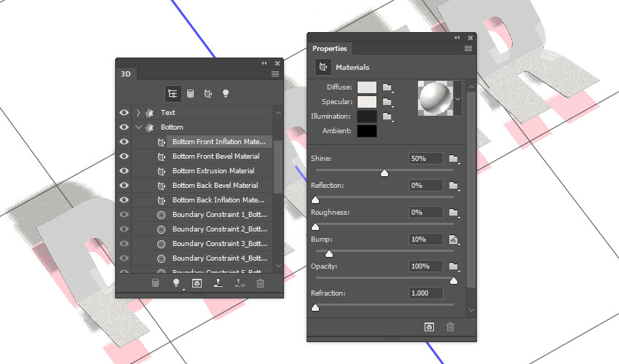The image size is (619, 364).
Task: Open Specular texture folder menu
Action: coord(387,102)
